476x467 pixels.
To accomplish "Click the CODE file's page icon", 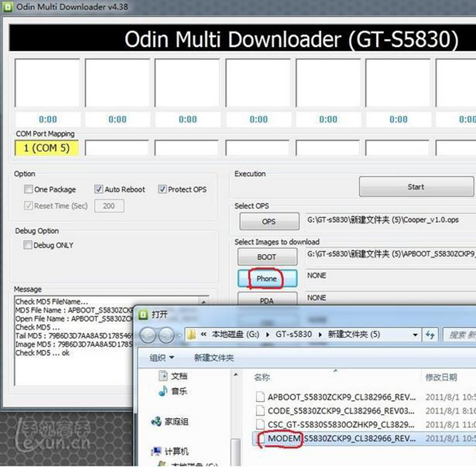I will 260,411.
